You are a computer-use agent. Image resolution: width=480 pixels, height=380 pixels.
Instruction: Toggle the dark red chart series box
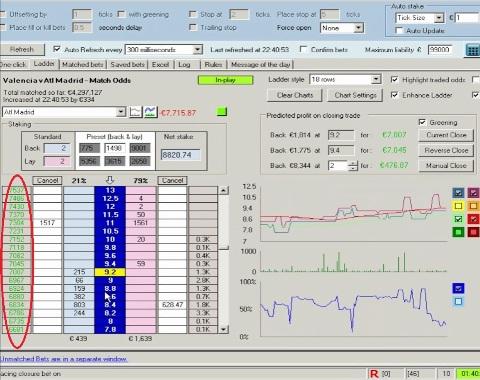pos(473,232)
